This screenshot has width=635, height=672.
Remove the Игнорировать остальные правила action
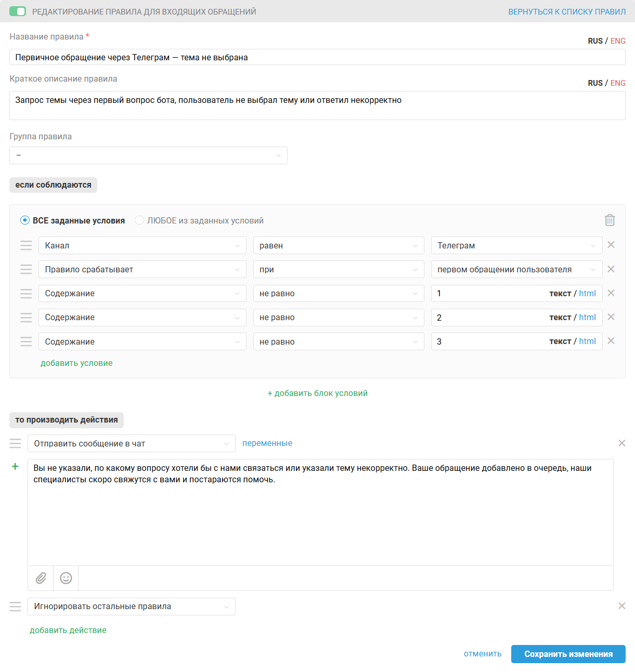pos(621,606)
